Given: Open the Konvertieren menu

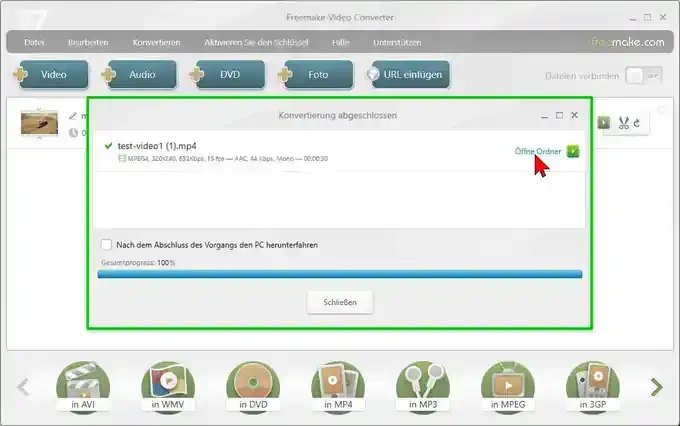Looking at the screenshot, I should [156, 43].
